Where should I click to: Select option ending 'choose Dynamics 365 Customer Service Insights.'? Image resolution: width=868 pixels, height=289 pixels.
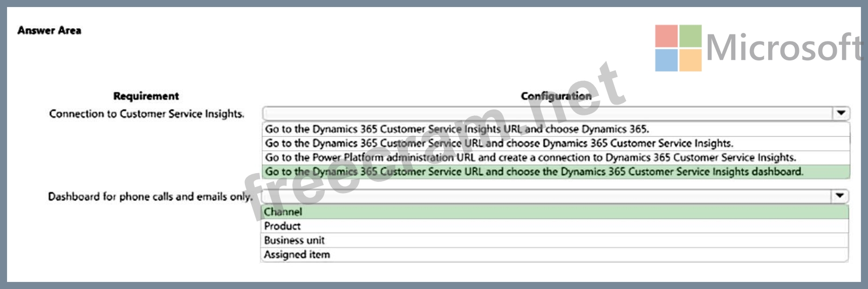click(x=498, y=143)
